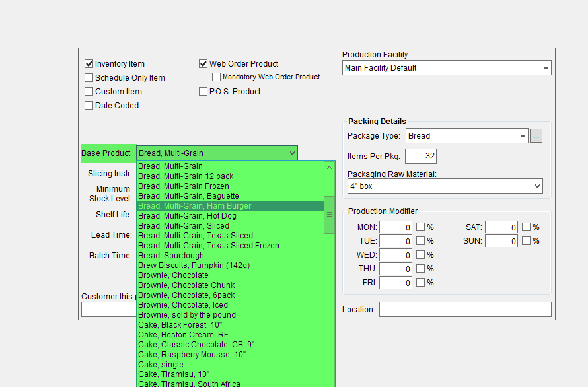
Task: Select Bread, Multi-Grain, Texas Sliced Frozen
Action: click(231, 246)
